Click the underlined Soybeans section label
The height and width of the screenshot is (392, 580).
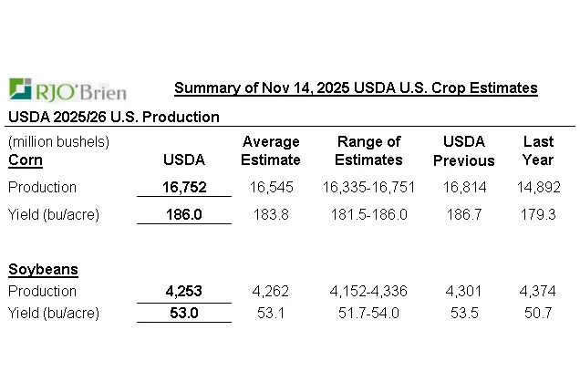(43, 269)
